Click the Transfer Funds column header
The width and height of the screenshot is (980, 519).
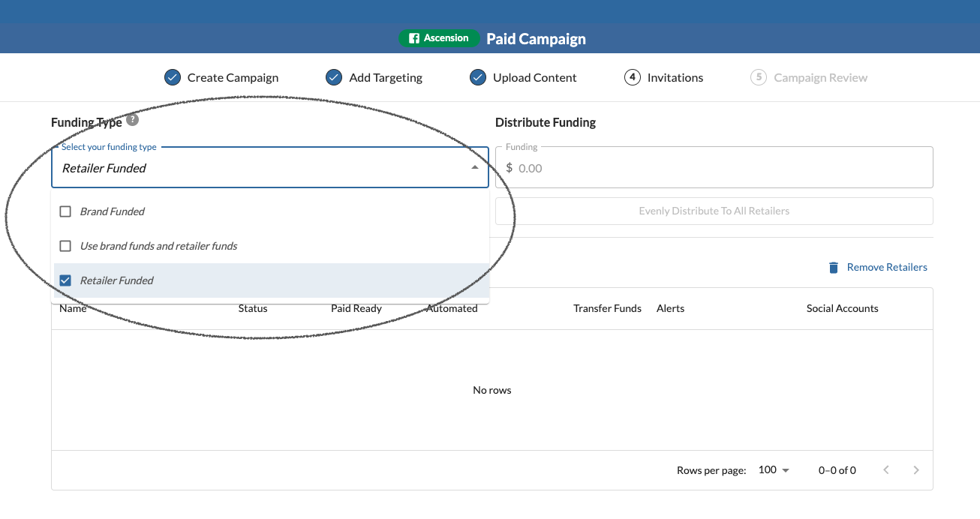(x=607, y=308)
